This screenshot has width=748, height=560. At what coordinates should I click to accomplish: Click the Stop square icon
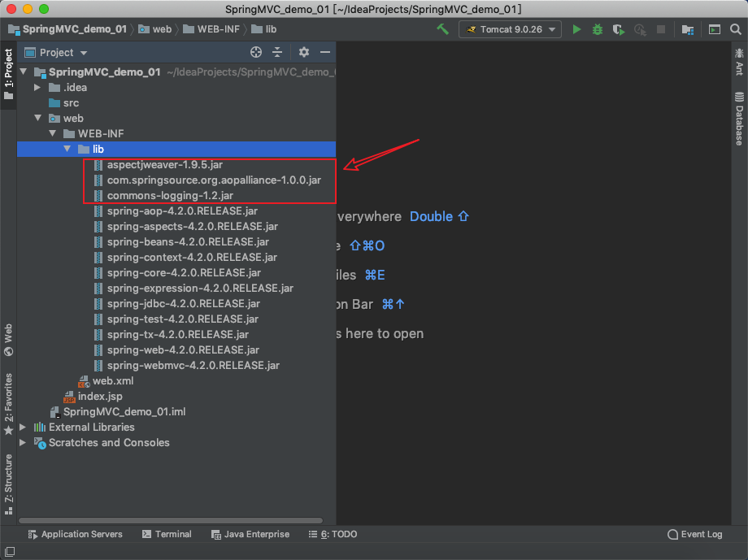tap(661, 29)
